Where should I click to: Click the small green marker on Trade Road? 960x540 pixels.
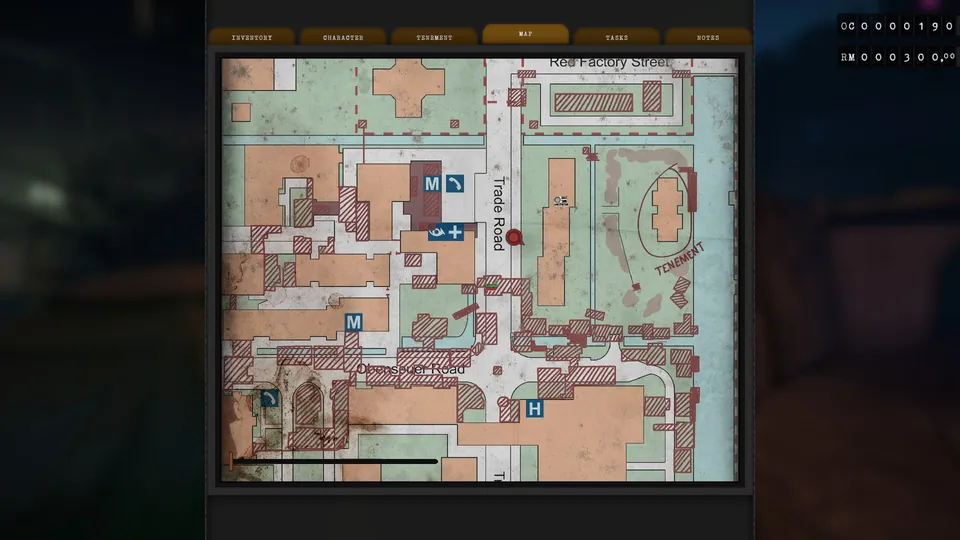tap(490, 286)
